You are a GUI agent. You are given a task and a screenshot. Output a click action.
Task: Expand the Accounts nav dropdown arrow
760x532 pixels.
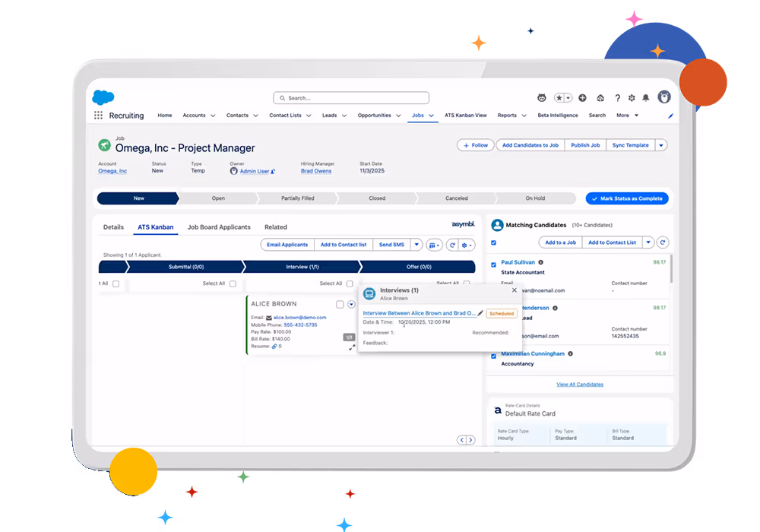213,116
